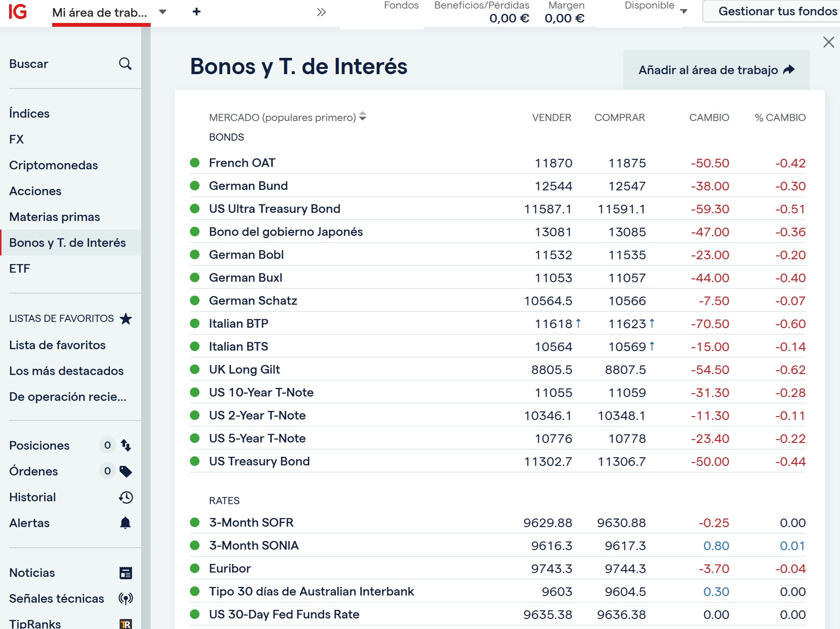840x629 pixels.
Task: Open FX market category
Action: 16,139
